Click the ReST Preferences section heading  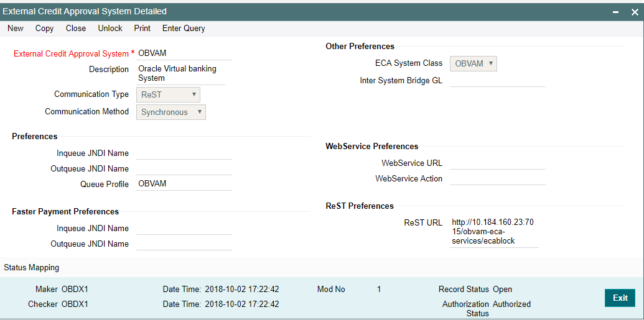point(360,206)
